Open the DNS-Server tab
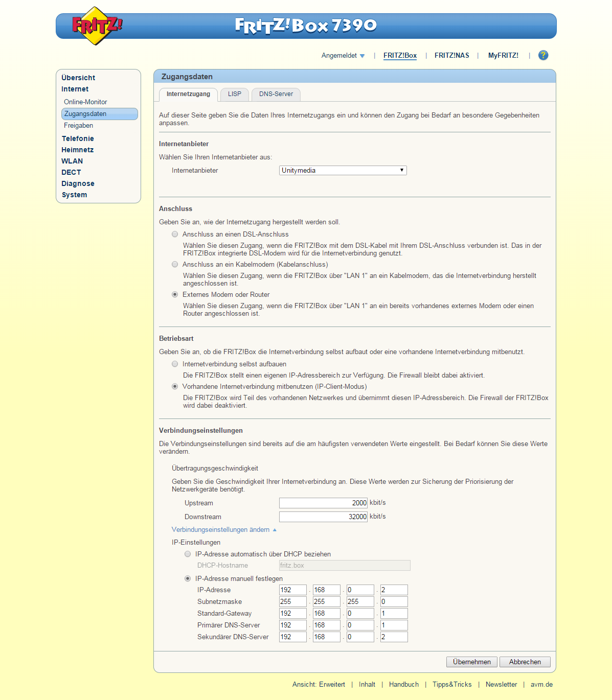 coord(276,95)
